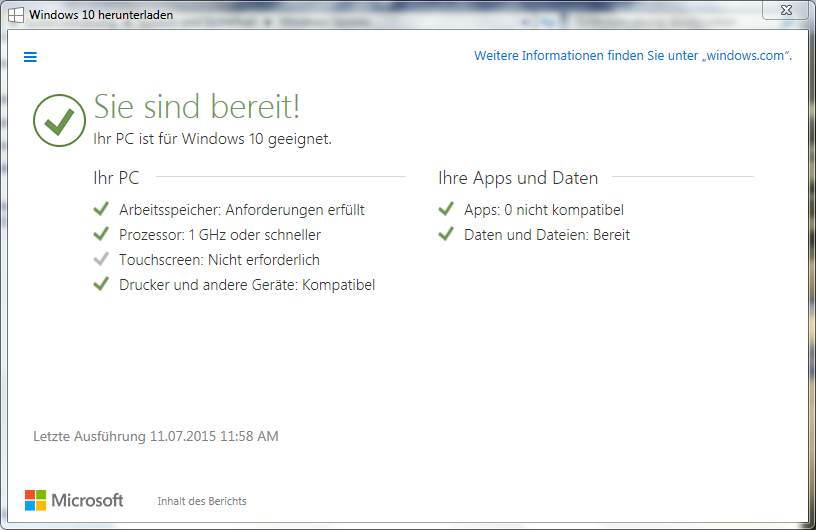Click the checkmark next to Arbeitsspeicher
816x530 pixels.
tap(100, 209)
